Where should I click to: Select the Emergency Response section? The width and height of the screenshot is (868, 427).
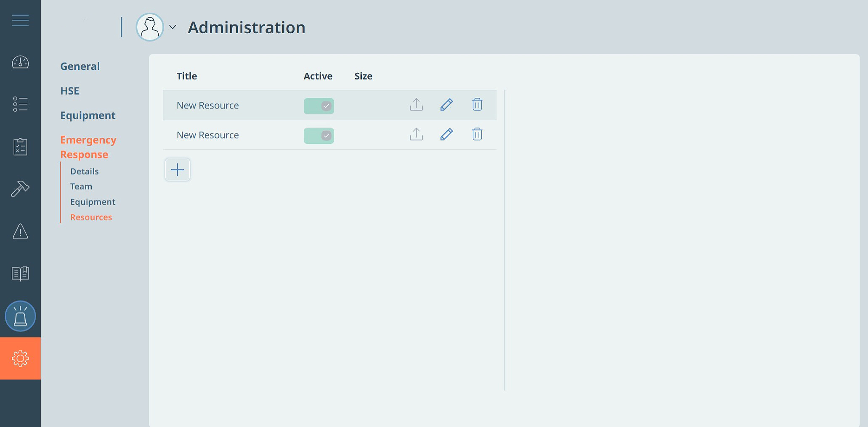pos(88,147)
